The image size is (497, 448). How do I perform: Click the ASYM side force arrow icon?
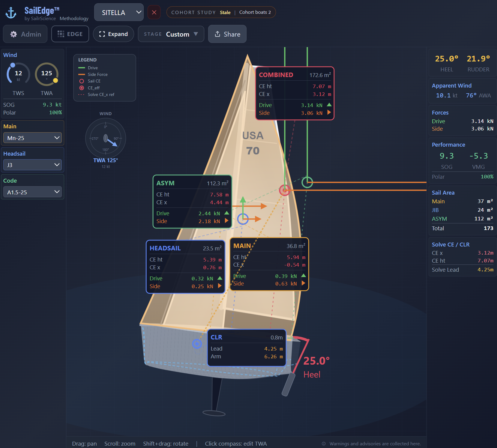227,221
